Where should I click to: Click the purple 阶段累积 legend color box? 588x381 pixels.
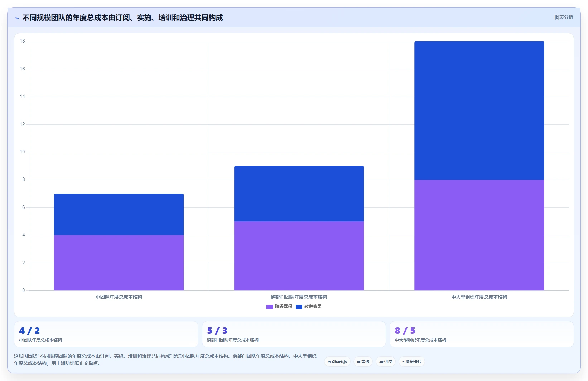click(270, 307)
